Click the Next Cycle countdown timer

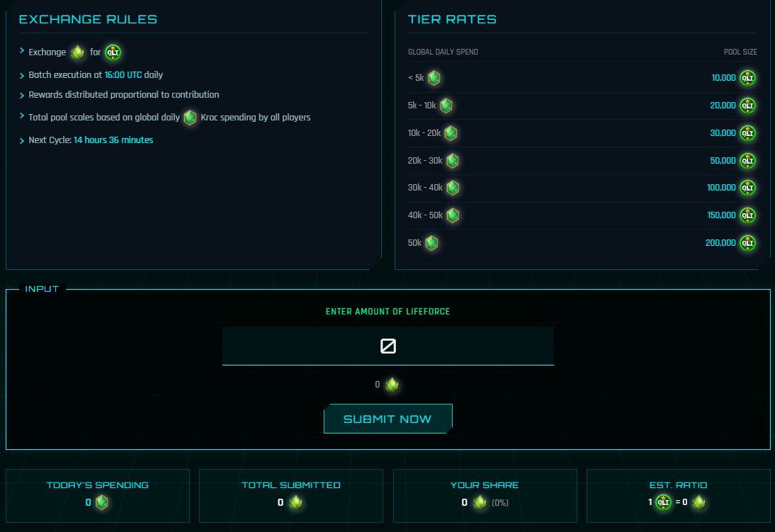click(113, 140)
